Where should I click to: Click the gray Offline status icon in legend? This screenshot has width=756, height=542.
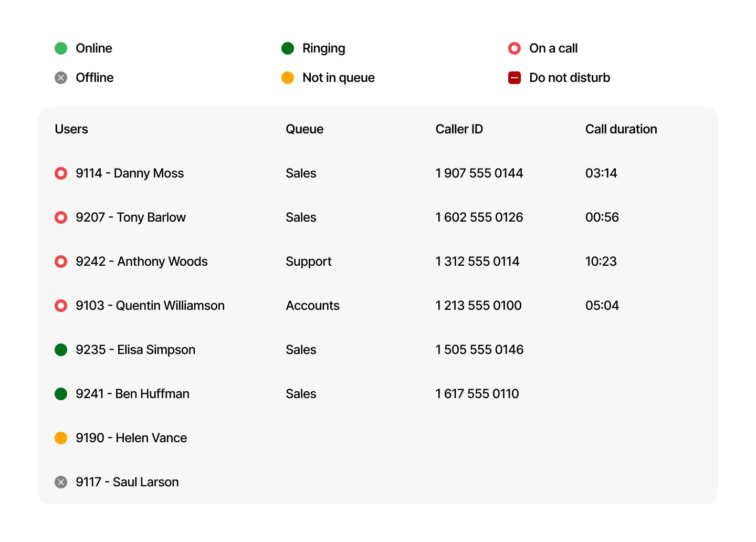click(61, 78)
